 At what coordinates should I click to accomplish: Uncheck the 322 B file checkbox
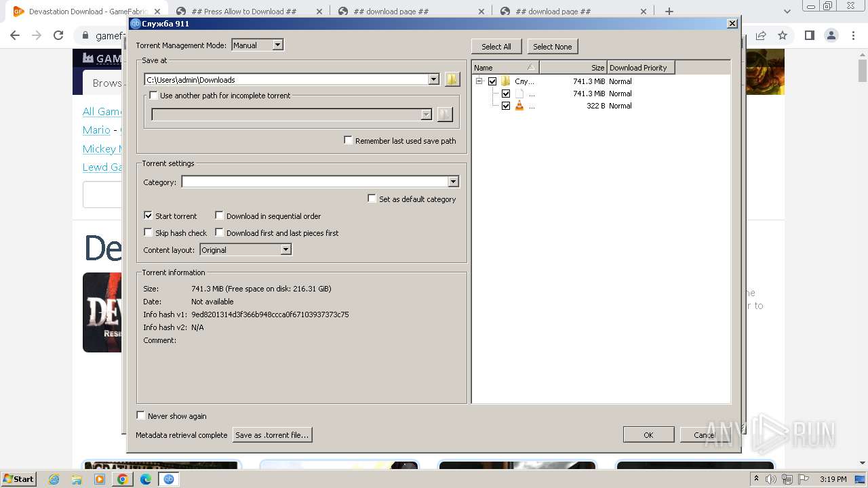[506, 106]
